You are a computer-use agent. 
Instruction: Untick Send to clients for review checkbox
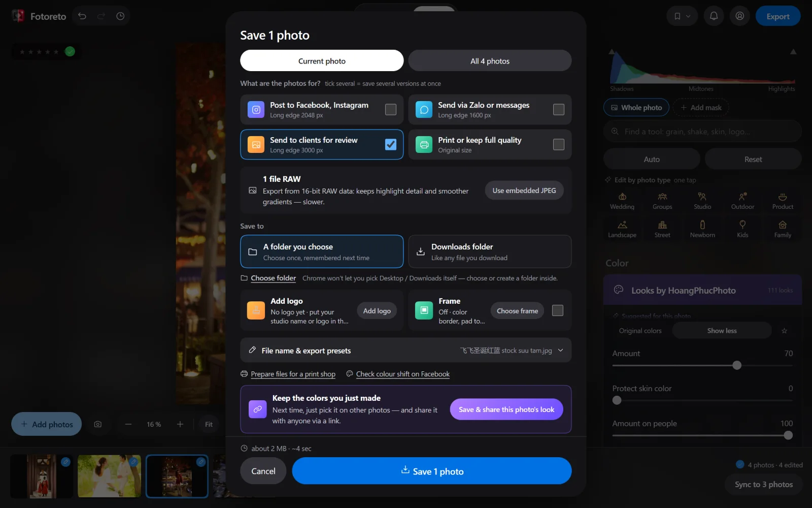[391, 145]
